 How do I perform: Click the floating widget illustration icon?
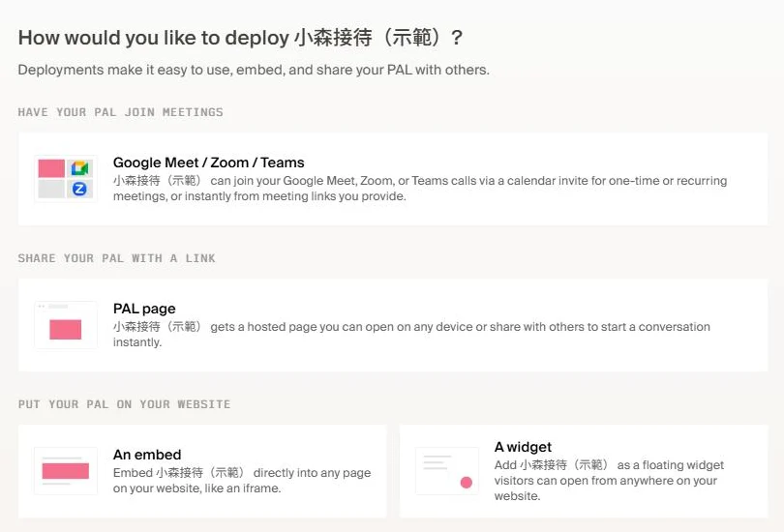coord(447,471)
